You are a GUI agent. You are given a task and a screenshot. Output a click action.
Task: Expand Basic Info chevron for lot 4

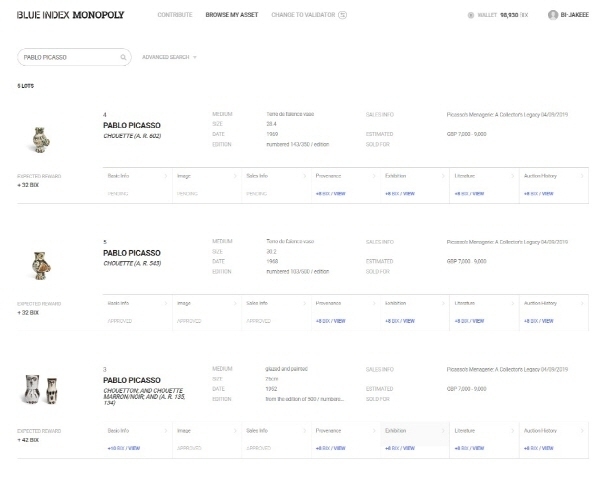pyautogui.click(x=166, y=176)
